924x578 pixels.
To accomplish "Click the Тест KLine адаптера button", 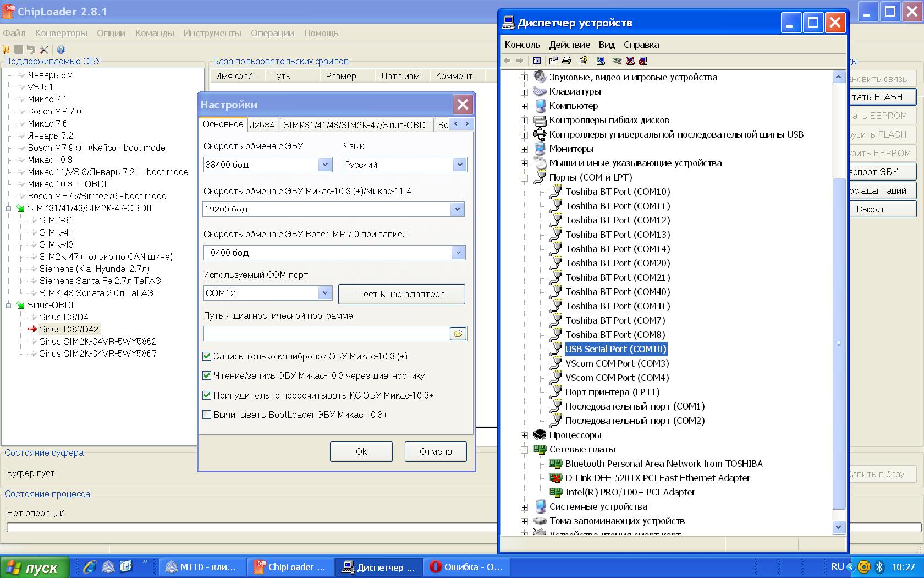I will point(402,294).
